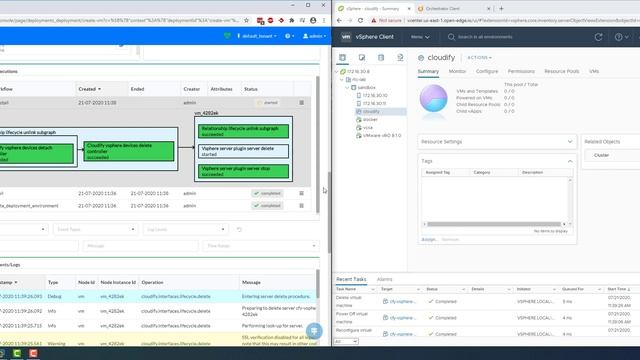
Task: Open vSphere Networking view icon
Action: pyautogui.click(x=400, y=58)
